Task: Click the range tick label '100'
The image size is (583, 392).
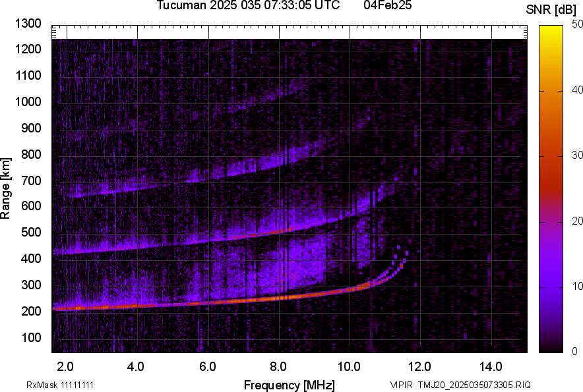Action: pyautogui.click(x=31, y=338)
